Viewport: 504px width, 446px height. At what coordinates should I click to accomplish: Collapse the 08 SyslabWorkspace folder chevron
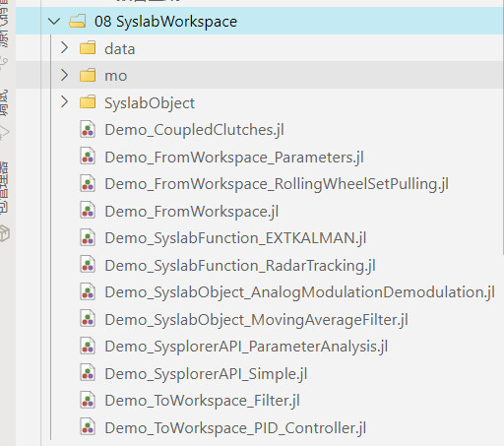(x=54, y=22)
